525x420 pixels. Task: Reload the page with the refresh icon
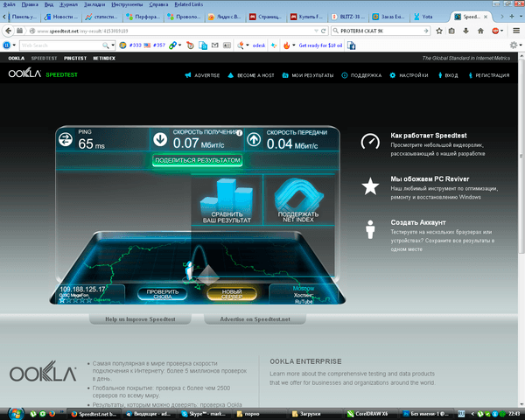coord(324,31)
